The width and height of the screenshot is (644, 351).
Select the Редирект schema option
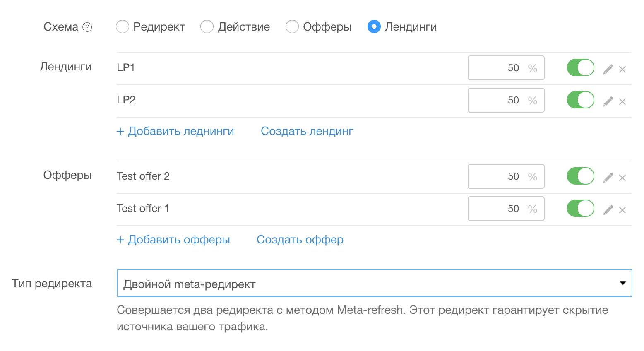click(123, 27)
